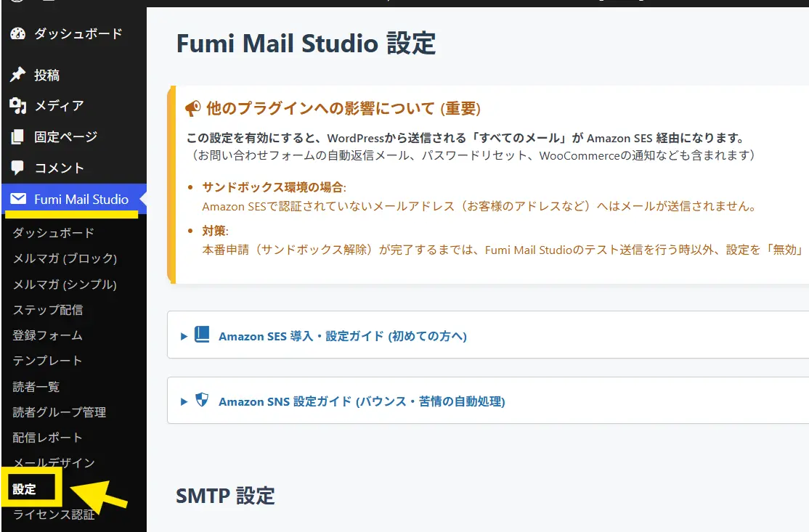This screenshot has height=532, width=809.
Task: Click the Fixed Pages (固定ページ) icon
Action: [18, 136]
